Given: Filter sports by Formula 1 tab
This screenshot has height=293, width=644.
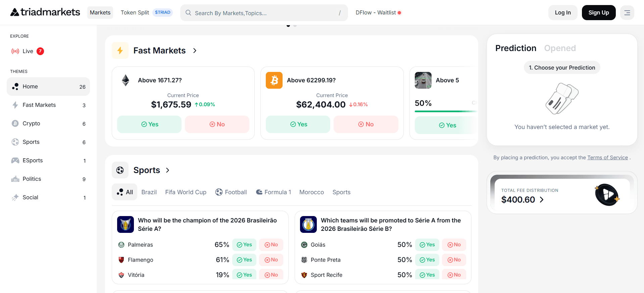Looking at the screenshot, I should pyautogui.click(x=273, y=192).
